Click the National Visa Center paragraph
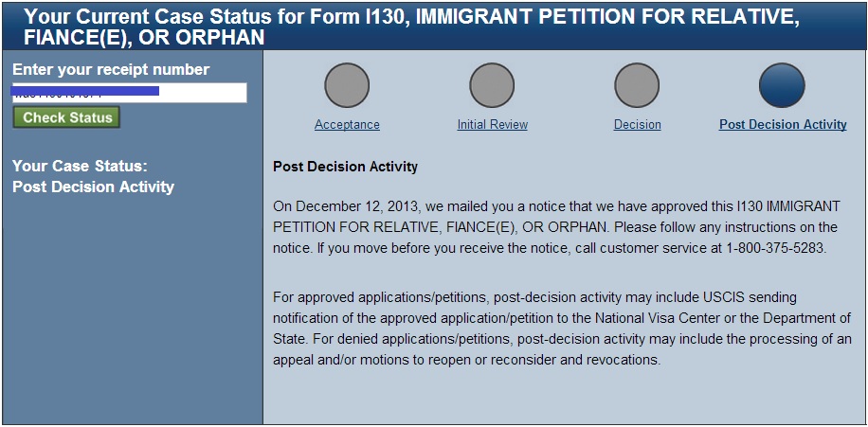 tap(562, 329)
